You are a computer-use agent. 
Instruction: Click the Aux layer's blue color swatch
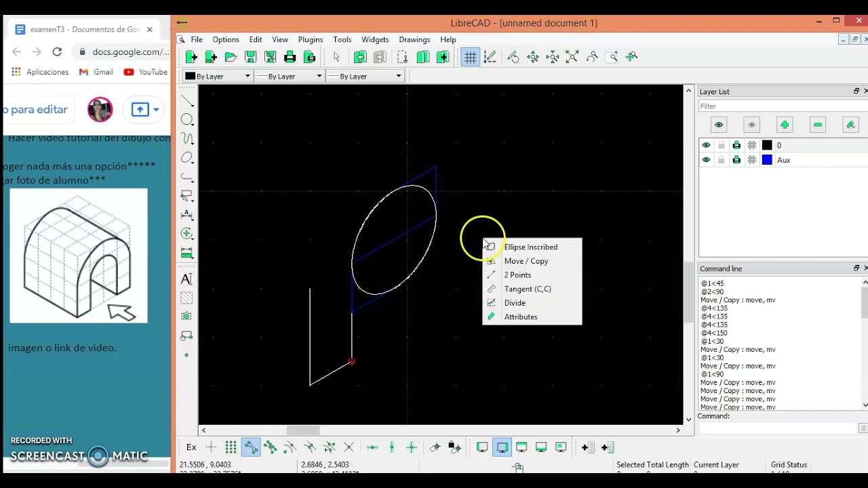click(767, 160)
